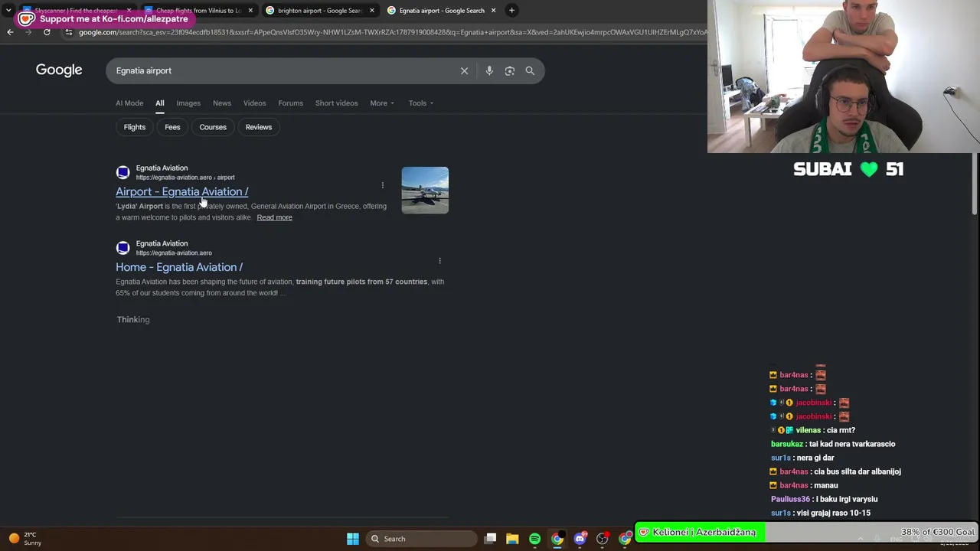Open the airplane thumbnail of the Airport result
The image size is (980, 551).
[x=425, y=190]
